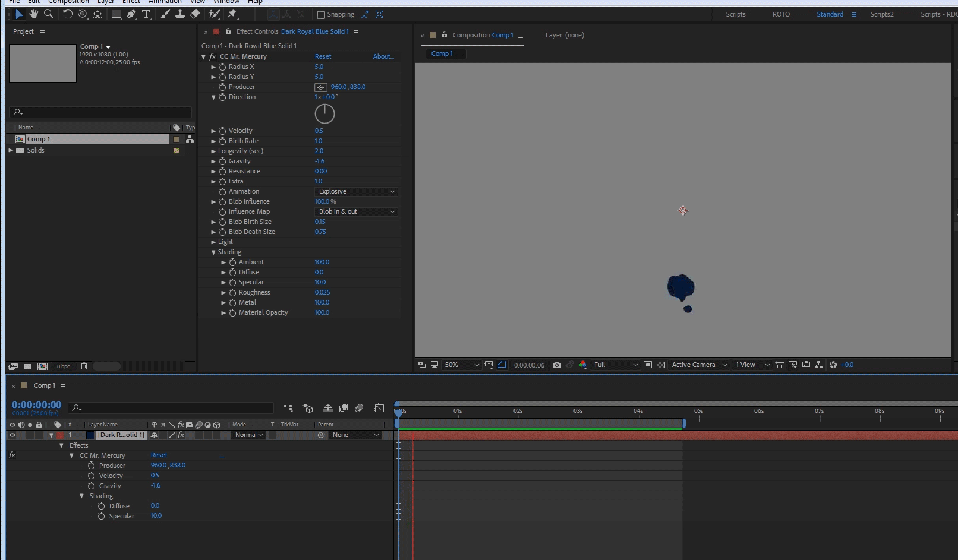
Task: Select the Zoom tool
Action: click(x=49, y=14)
